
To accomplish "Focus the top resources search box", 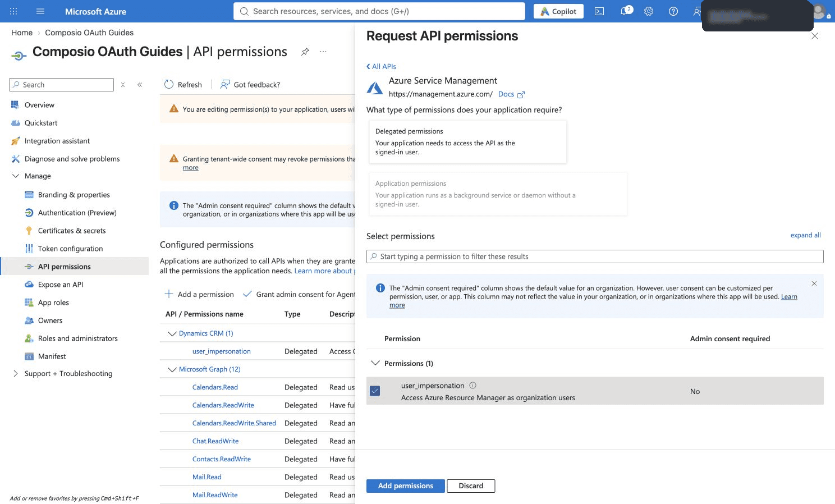I will (x=379, y=11).
